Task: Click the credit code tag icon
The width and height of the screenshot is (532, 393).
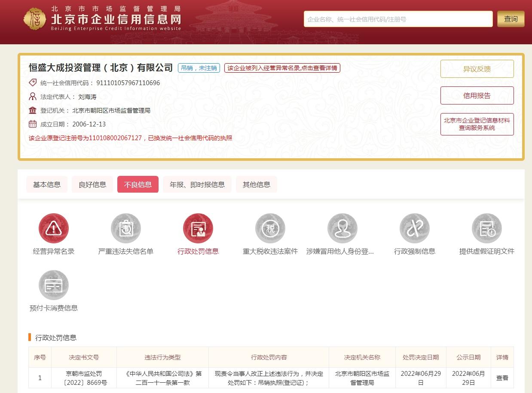Action: tap(33, 83)
